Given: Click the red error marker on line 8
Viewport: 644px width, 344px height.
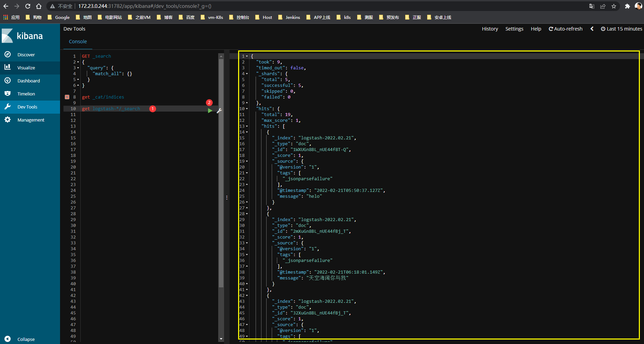Looking at the screenshot, I should [67, 97].
